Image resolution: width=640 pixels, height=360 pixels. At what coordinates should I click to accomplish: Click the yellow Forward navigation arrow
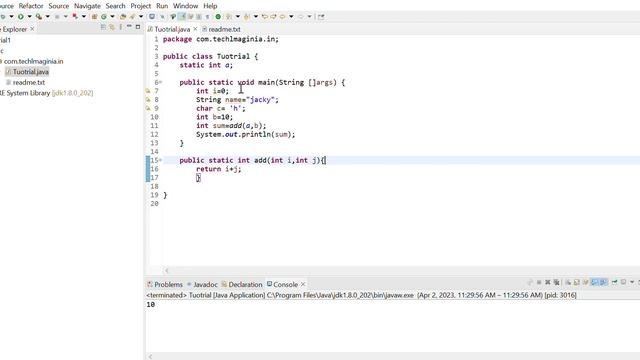click(x=273, y=17)
